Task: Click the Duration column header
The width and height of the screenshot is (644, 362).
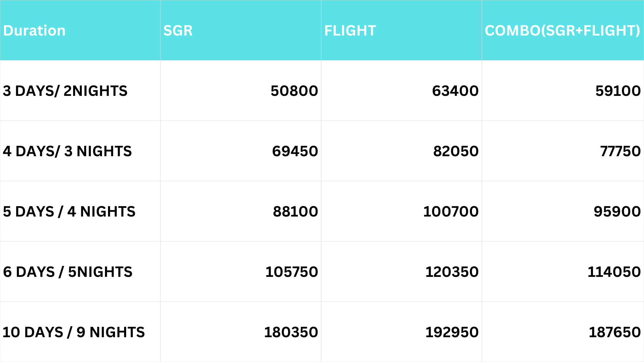Action: 34,31
